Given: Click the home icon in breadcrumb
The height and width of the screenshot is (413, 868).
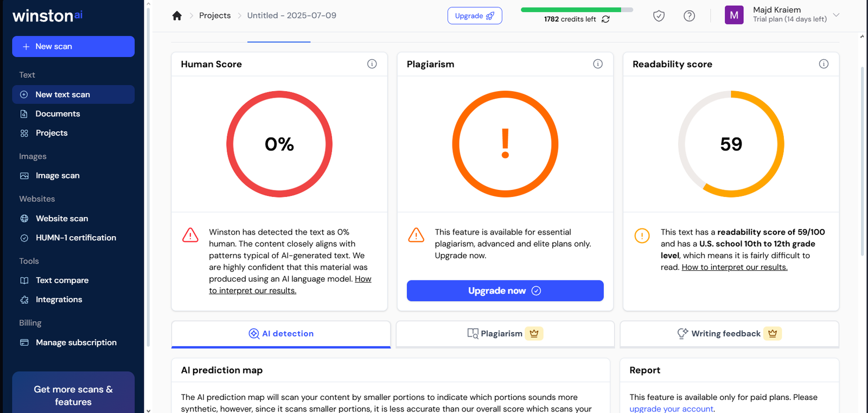Looking at the screenshot, I should (177, 16).
